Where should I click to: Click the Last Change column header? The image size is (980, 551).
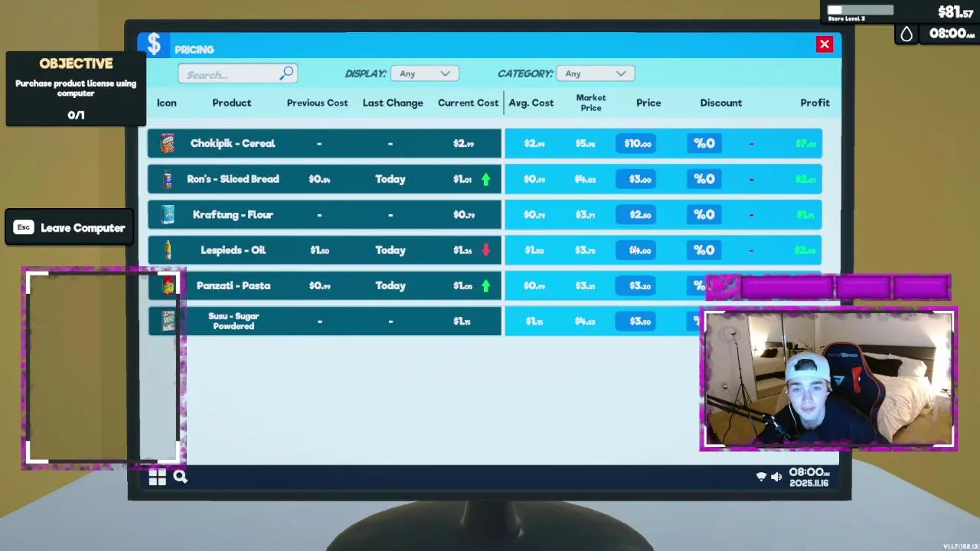[x=393, y=103]
